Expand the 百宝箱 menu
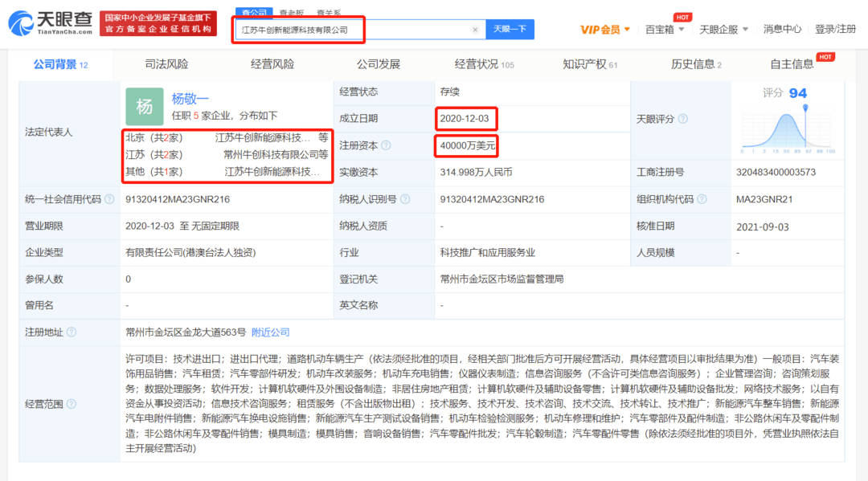Viewport: 868px width, 481px height. pyautogui.click(x=665, y=29)
